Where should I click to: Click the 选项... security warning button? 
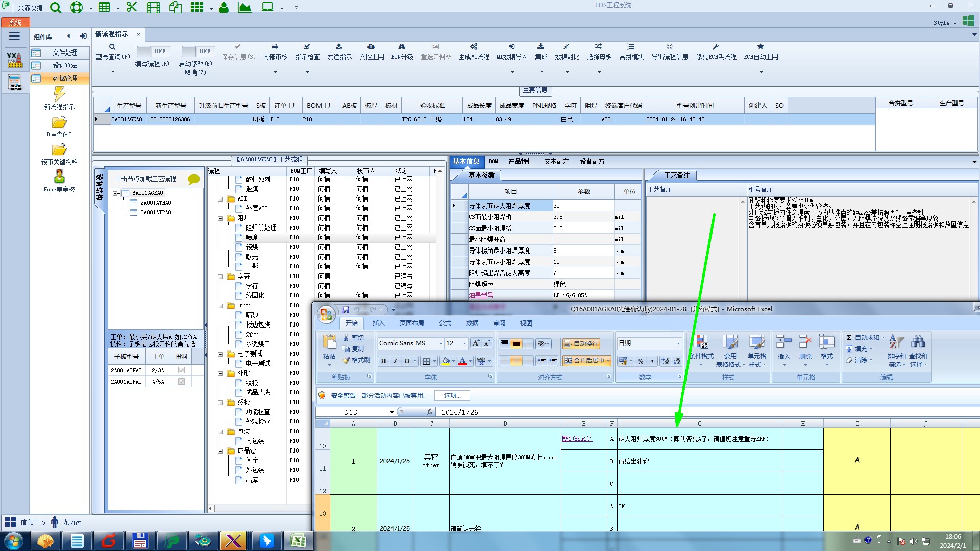tap(452, 396)
